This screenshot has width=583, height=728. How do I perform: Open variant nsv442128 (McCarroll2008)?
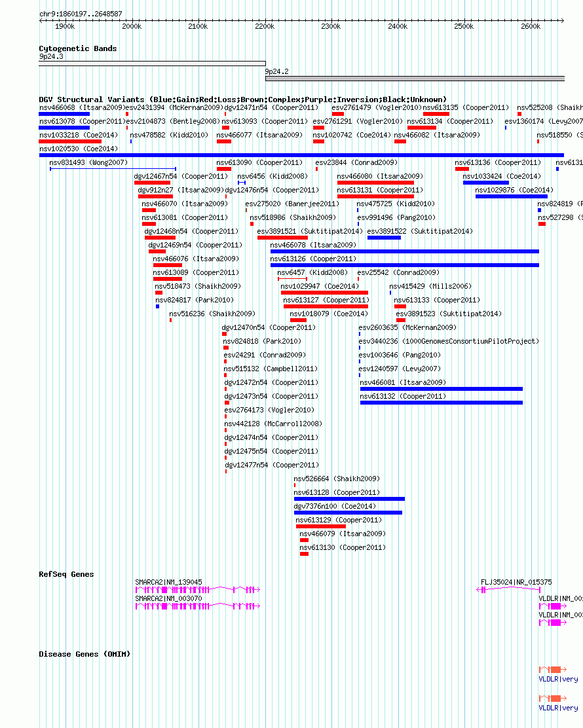click(274, 424)
